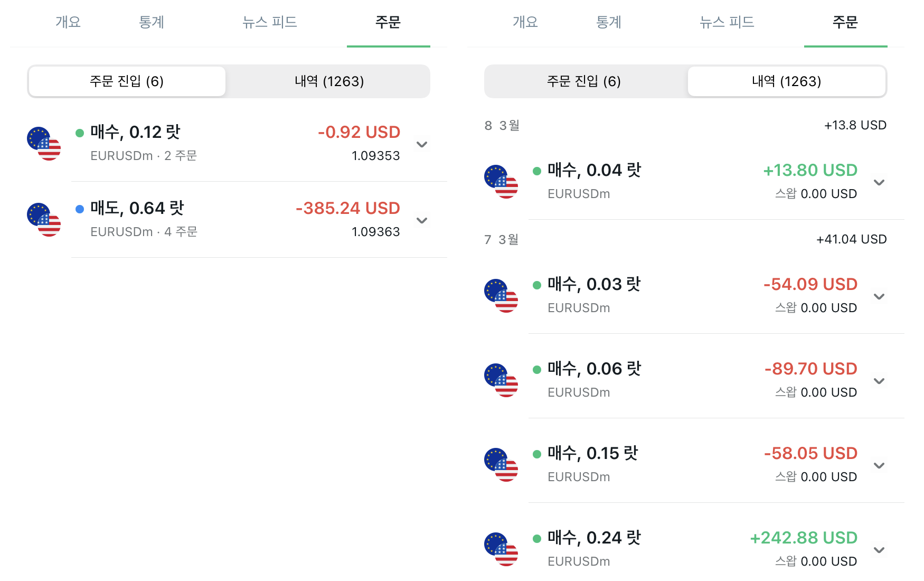Select left panel 주문 진입 (6) segment

click(127, 81)
